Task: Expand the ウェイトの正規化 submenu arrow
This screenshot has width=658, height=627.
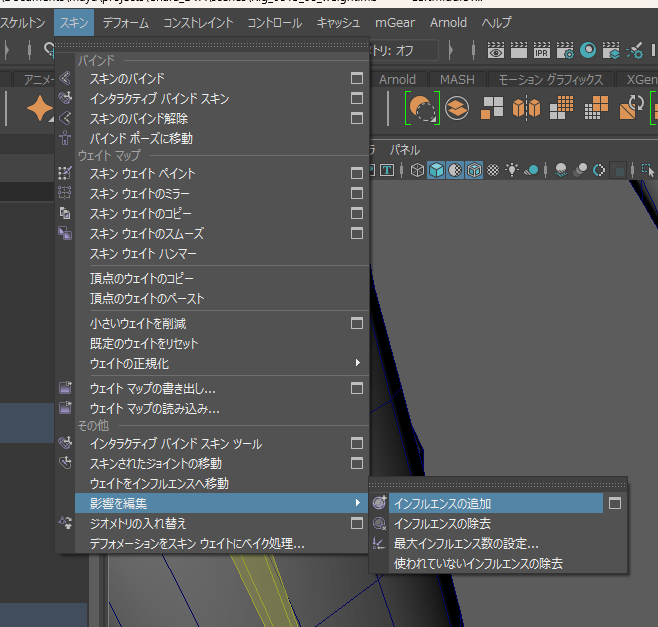Action: coord(357,363)
